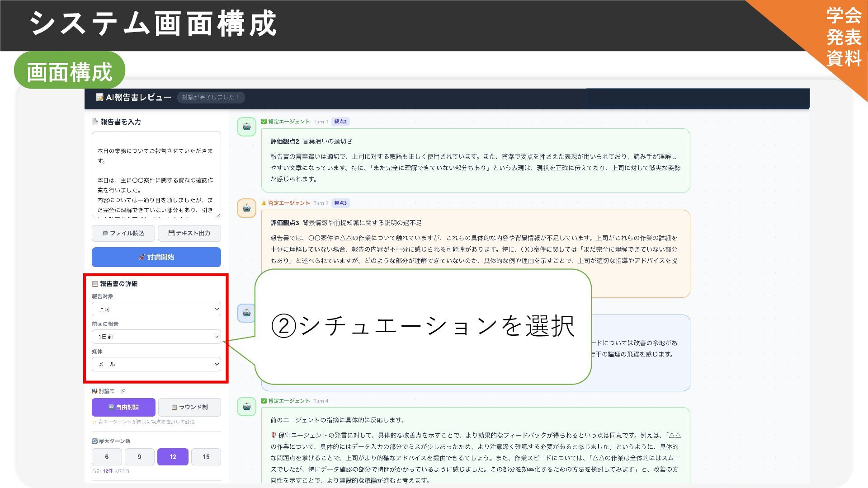
Task: Click the 観点3 badge on Turn 2
Action: pos(340,203)
